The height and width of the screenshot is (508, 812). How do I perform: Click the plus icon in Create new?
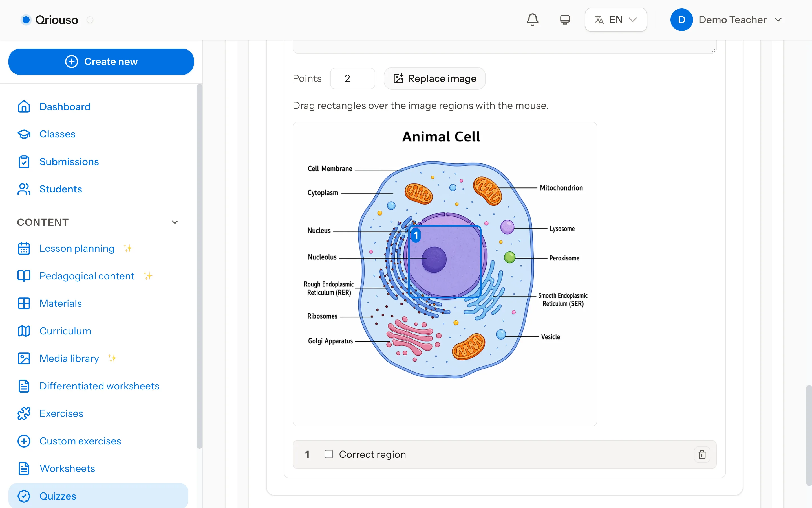pos(71,62)
